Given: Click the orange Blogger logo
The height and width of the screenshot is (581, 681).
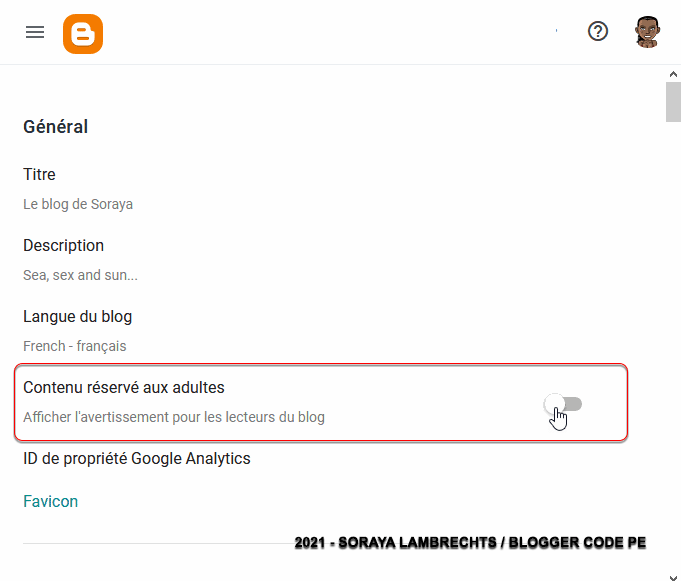Looking at the screenshot, I should tap(83, 33).
